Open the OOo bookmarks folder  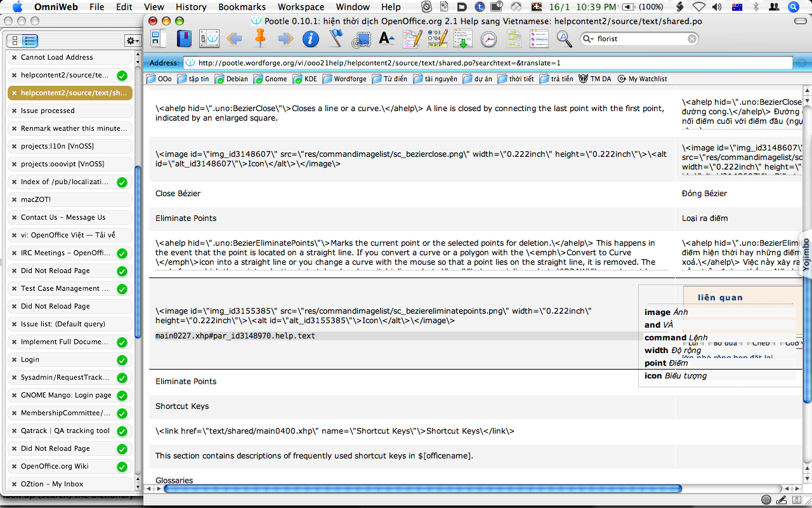point(159,79)
